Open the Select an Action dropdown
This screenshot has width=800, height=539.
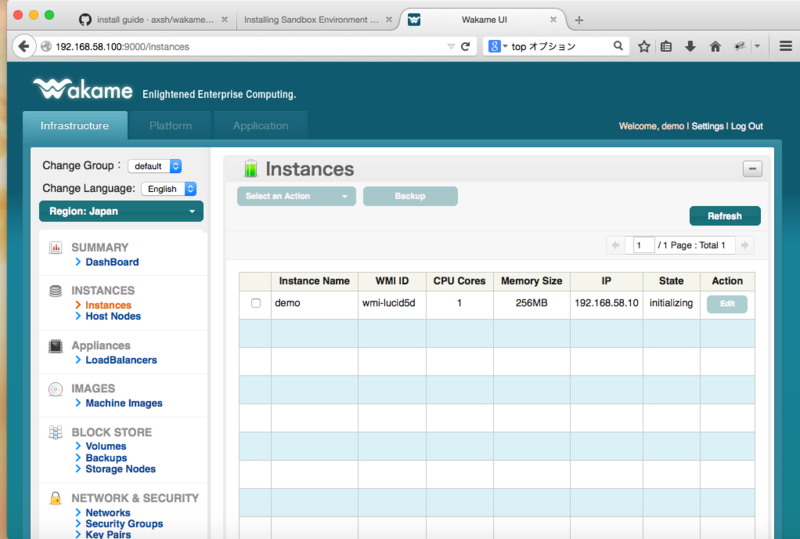pos(296,196)
